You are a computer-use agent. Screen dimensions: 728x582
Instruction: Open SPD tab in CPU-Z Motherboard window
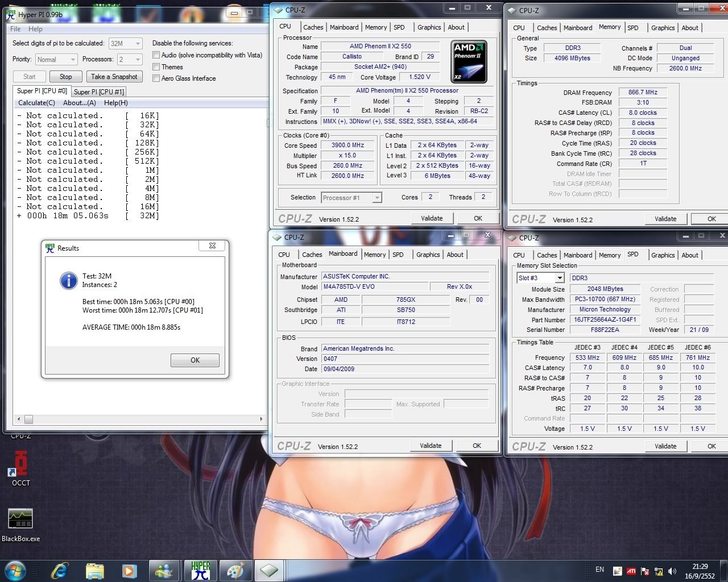[398, 255]
